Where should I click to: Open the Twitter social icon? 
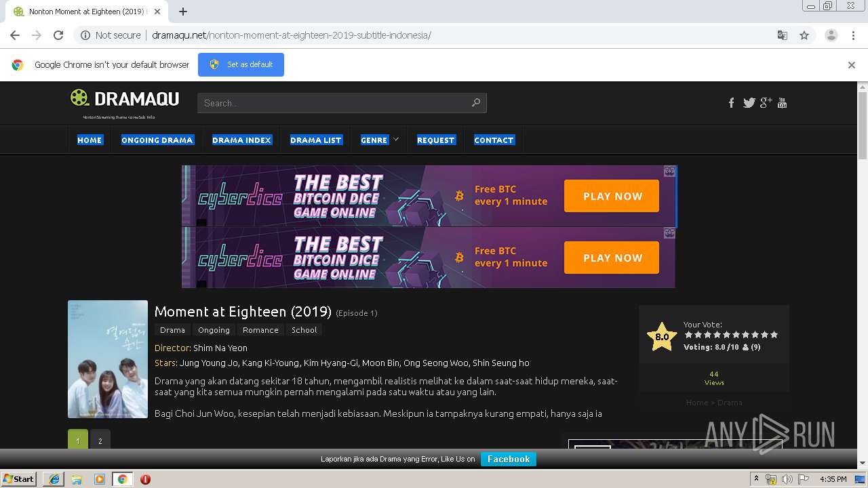749,103
